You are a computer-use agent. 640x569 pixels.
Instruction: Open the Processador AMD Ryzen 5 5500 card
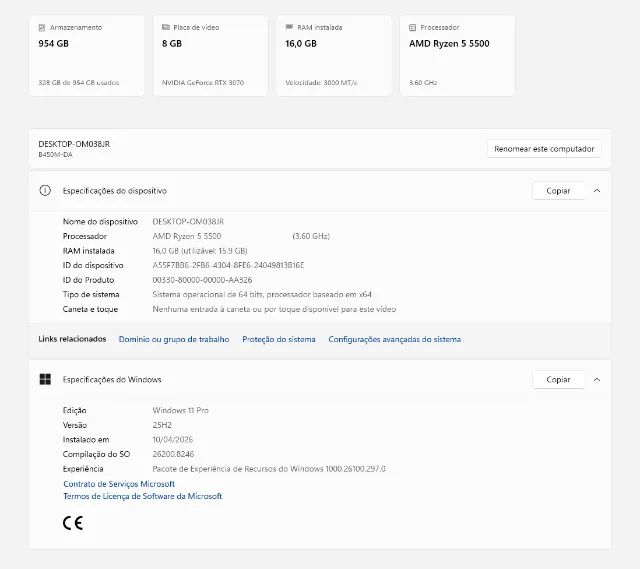(457, 56)
